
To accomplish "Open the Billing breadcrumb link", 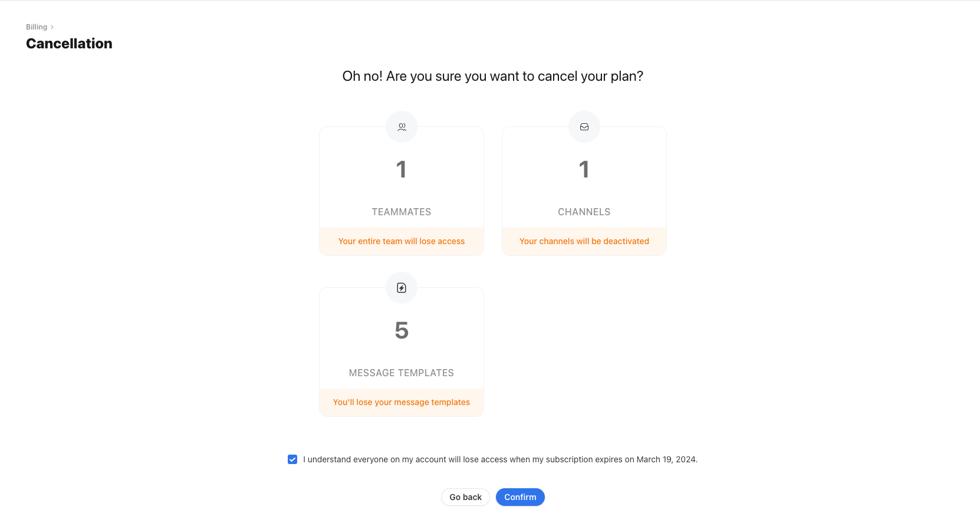I will coord(36,27).
